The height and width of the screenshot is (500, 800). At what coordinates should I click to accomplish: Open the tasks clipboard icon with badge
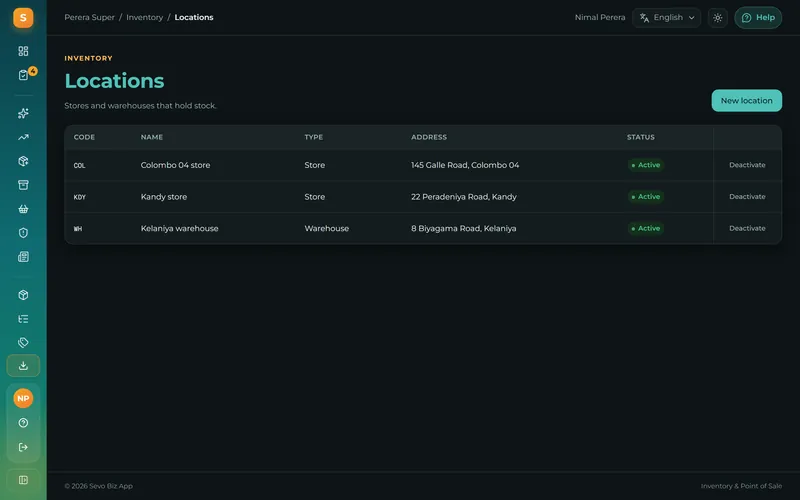point(23,75)
